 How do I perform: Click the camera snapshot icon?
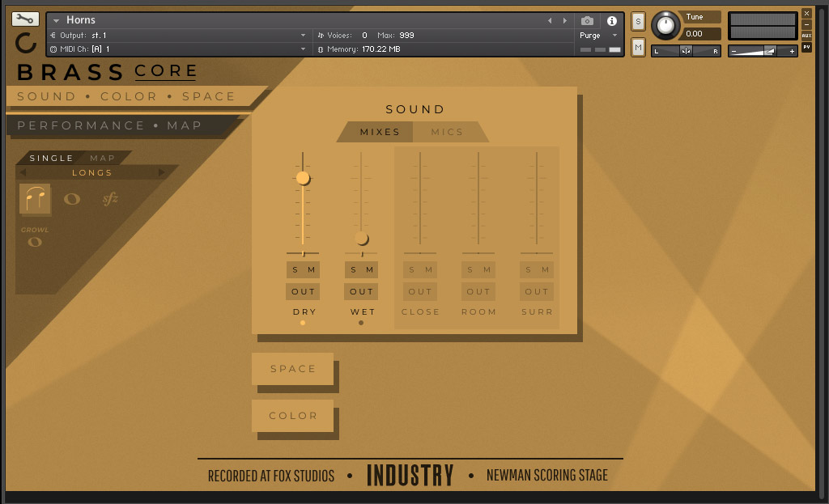point(586,23)
